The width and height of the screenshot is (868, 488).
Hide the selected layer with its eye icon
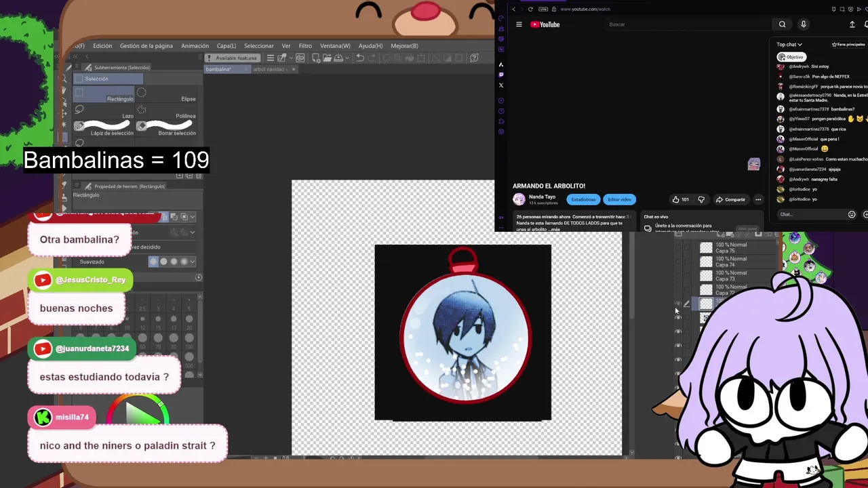678,303
